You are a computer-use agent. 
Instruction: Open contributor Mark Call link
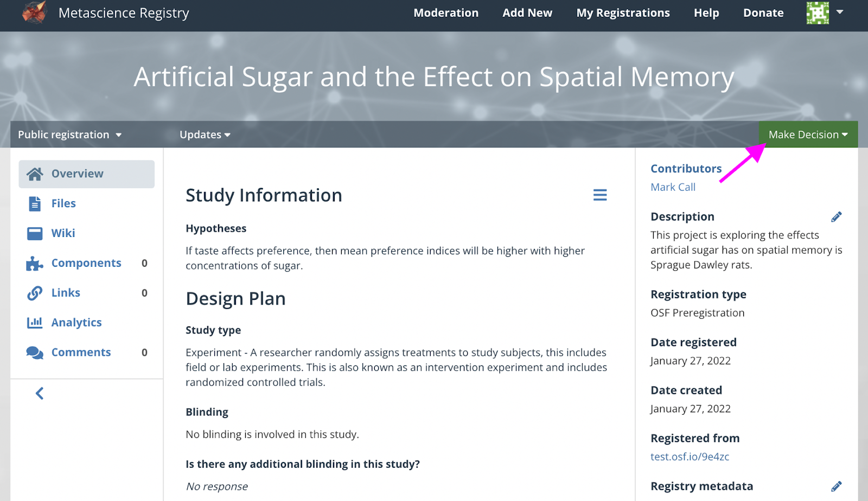pyautogui.click(x=673, y=187)
